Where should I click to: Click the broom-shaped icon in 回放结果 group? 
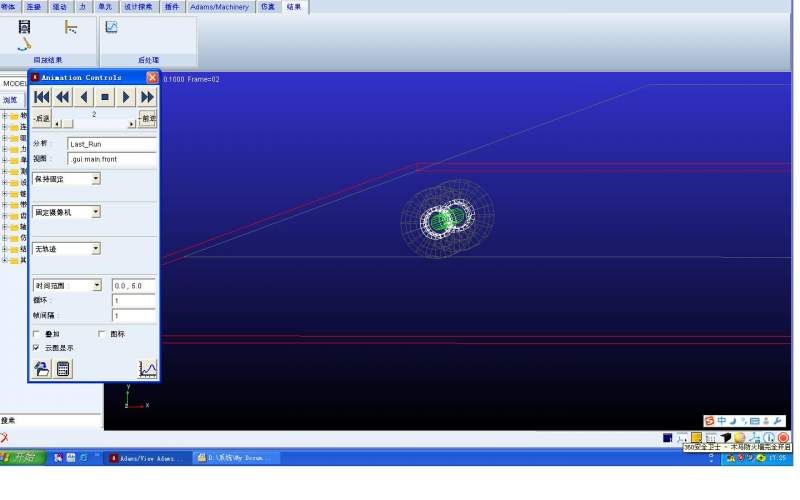[24, 45]
